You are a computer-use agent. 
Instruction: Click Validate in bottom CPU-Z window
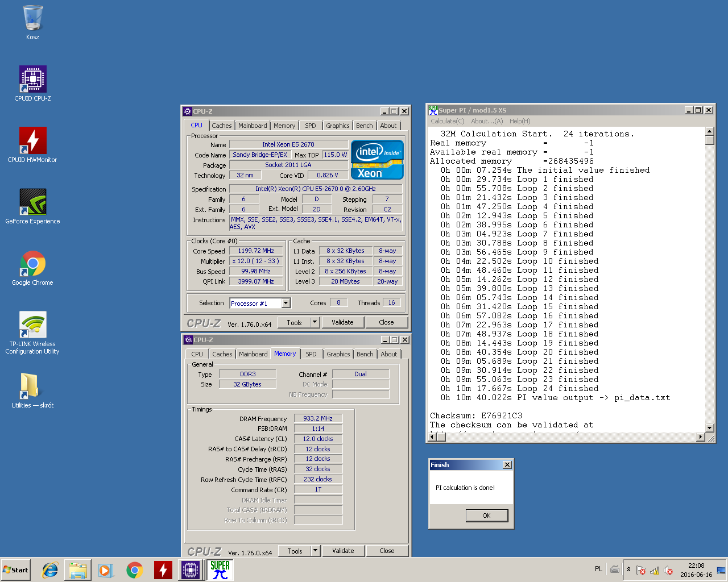(343, 551)
